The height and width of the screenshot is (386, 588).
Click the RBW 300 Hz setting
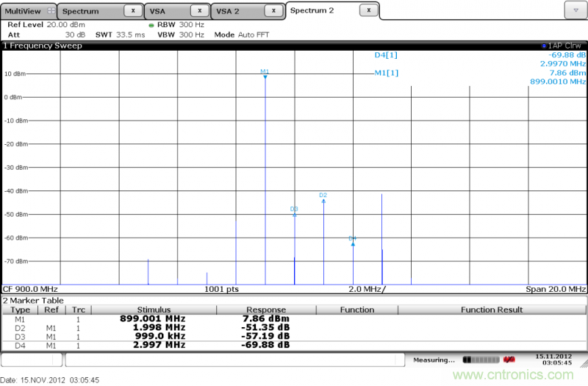click(173, 24)
